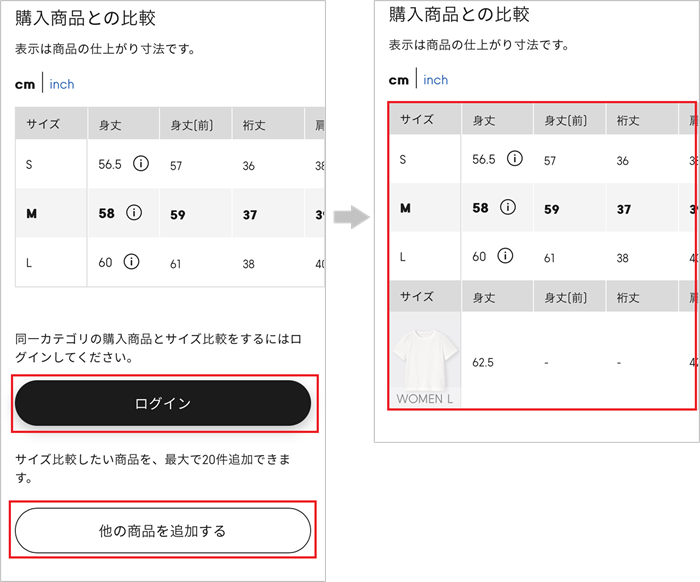Open info icon next to 58 in right table
The width and height of the screenshot is (700, 582).
[508, 208]
